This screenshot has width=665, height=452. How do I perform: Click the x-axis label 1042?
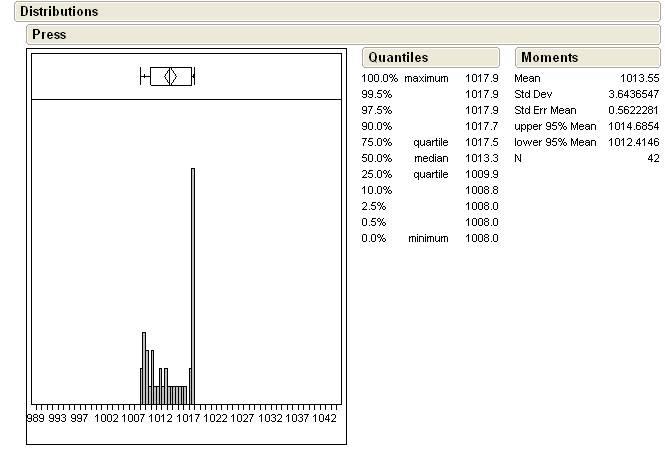tap(324, 418)
